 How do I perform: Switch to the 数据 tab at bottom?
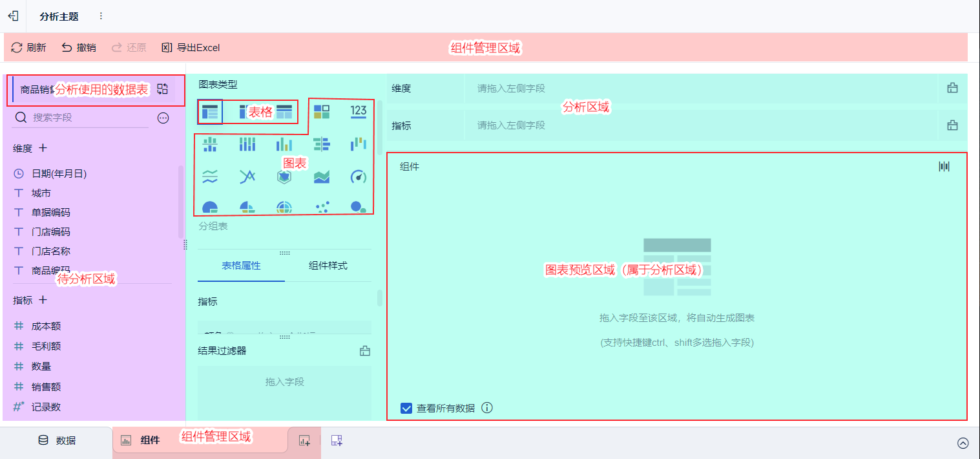(x=57, y=440)
